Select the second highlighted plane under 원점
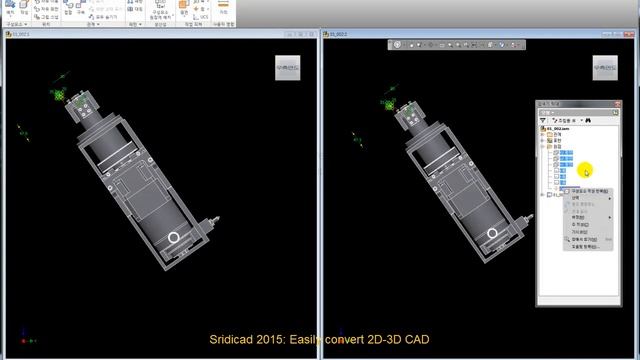 (566, 159)
